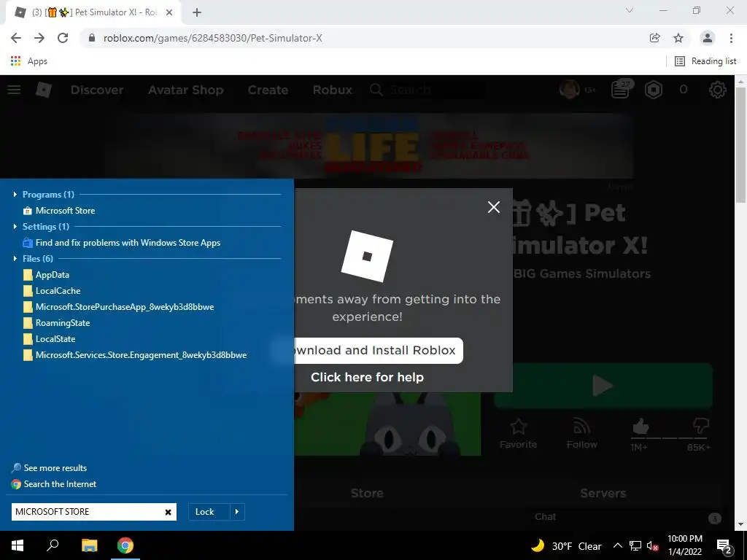
Task: Open the network tray icon
Action: (x=635, y=545)
